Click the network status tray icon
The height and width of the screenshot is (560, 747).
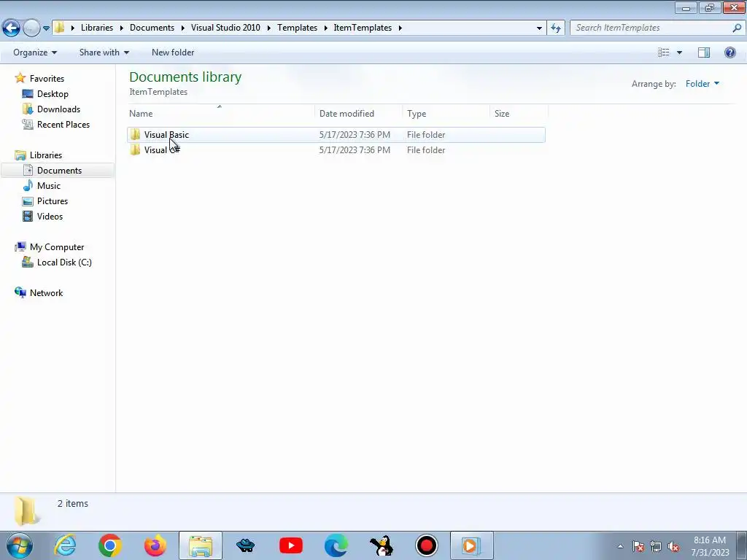click(656, 547)
